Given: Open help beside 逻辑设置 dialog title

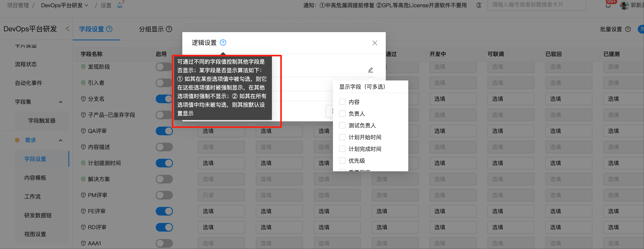Looking at the screenshot, I should click(223, 42).
